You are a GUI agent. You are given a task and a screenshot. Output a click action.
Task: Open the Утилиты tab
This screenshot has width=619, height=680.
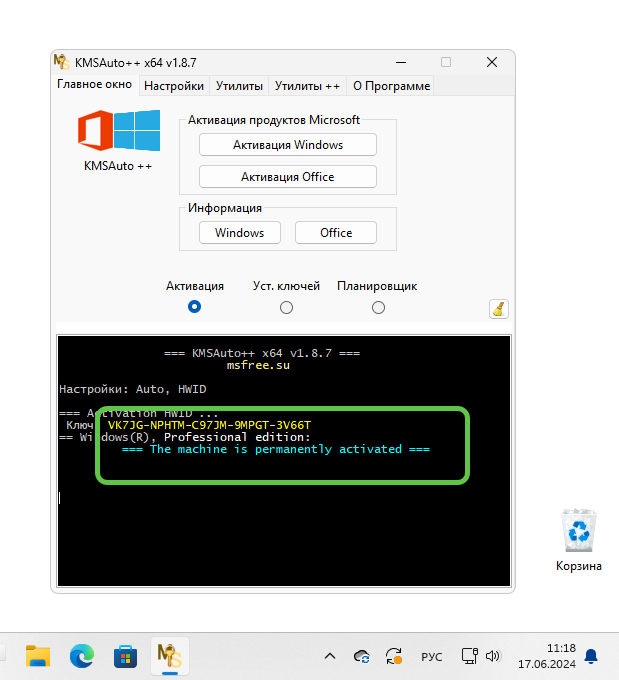pyautogui.click(x=239, y=86)
